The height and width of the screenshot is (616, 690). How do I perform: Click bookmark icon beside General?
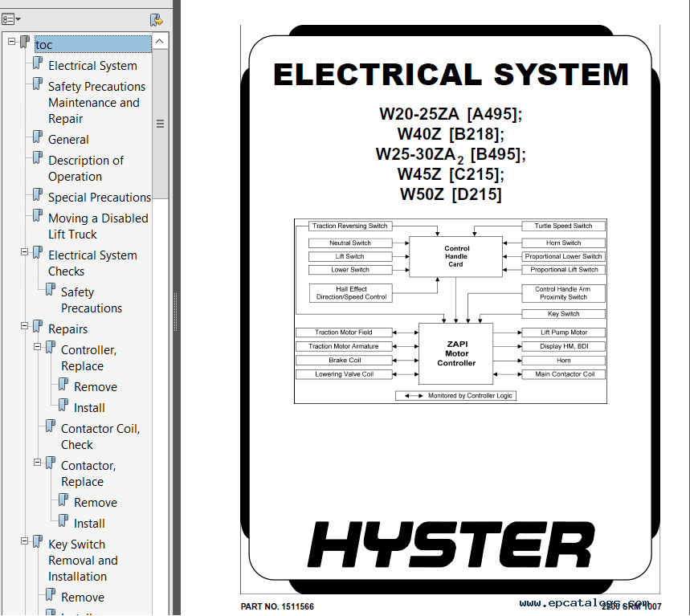(x=38, y=137)
